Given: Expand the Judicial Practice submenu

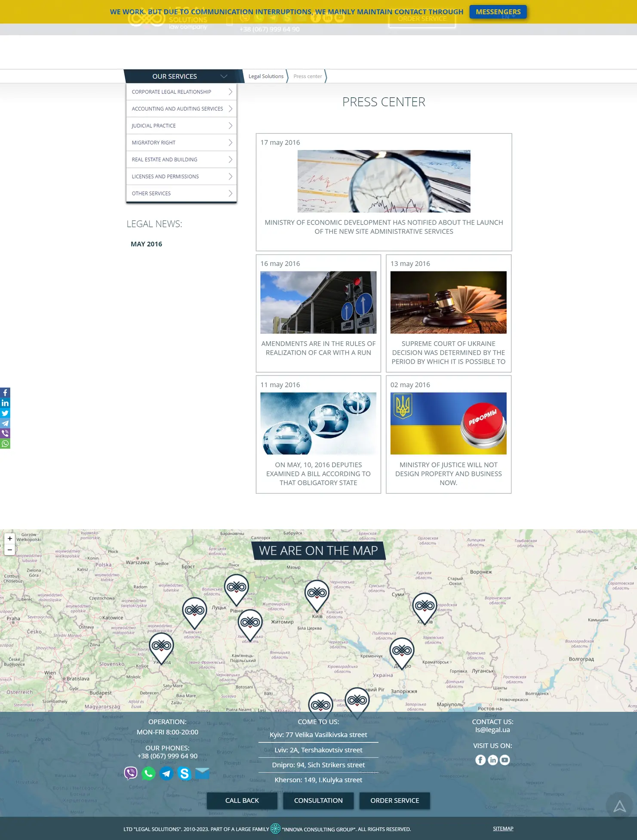Looking at the screenshot, I should pyautogui.click(x=230, y=126).
